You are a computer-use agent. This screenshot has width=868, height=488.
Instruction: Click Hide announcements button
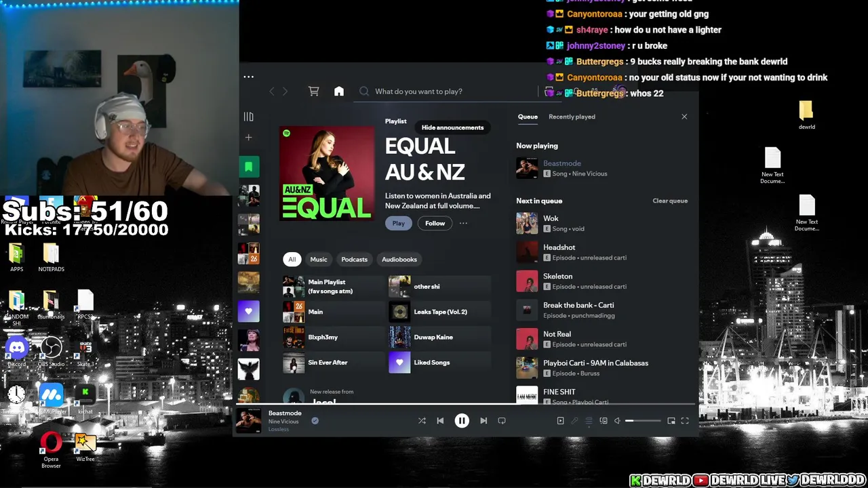(452, 127)
